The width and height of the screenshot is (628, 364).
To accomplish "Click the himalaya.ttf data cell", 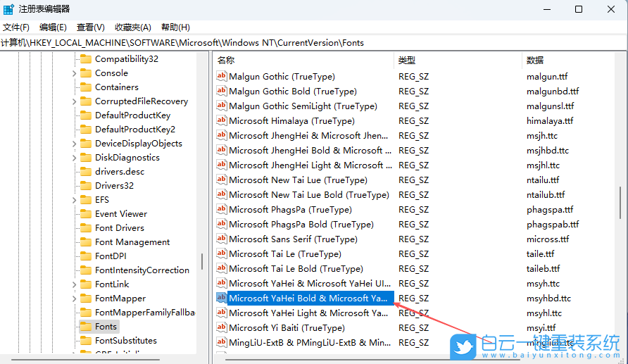I will pyautogui.click(x=550, y=121).
